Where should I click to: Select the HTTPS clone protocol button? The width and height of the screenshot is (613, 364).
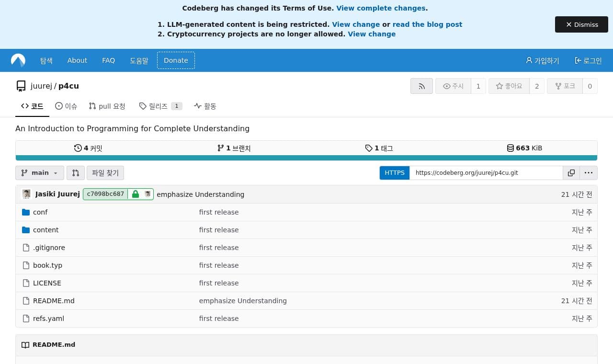[x=395, y=173]
